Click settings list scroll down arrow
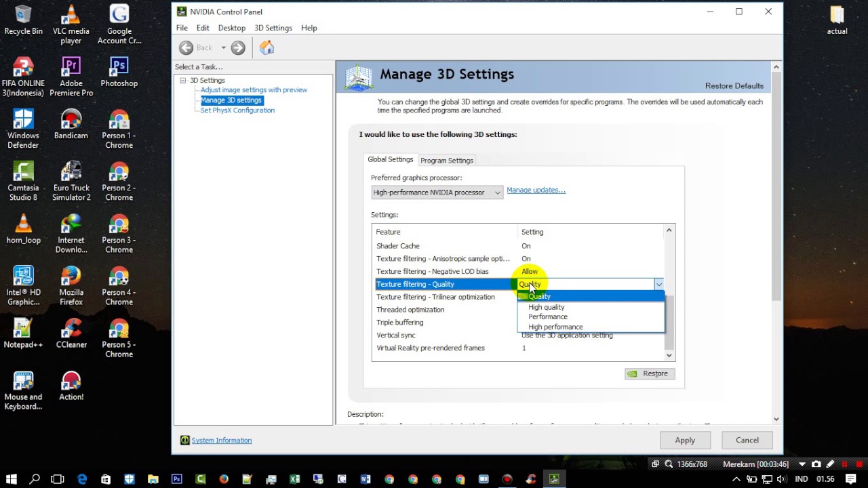The image size is (868, 488). pos(669,355)
